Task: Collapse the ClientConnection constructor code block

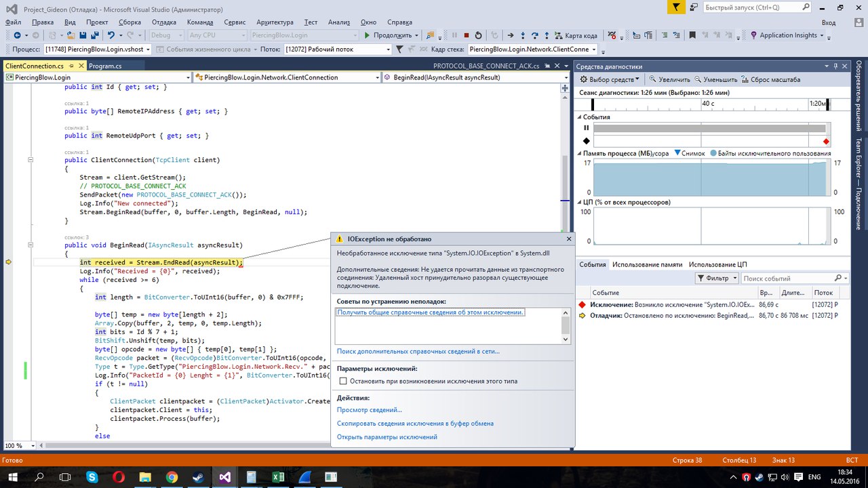Action: (x=31, y=160)
